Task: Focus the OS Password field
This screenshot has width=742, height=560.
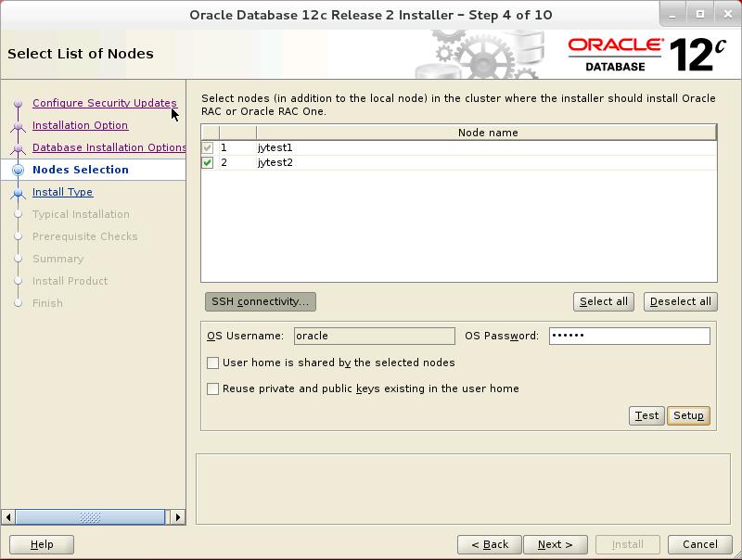Action: pyautogui.click(x=630, y=337)
